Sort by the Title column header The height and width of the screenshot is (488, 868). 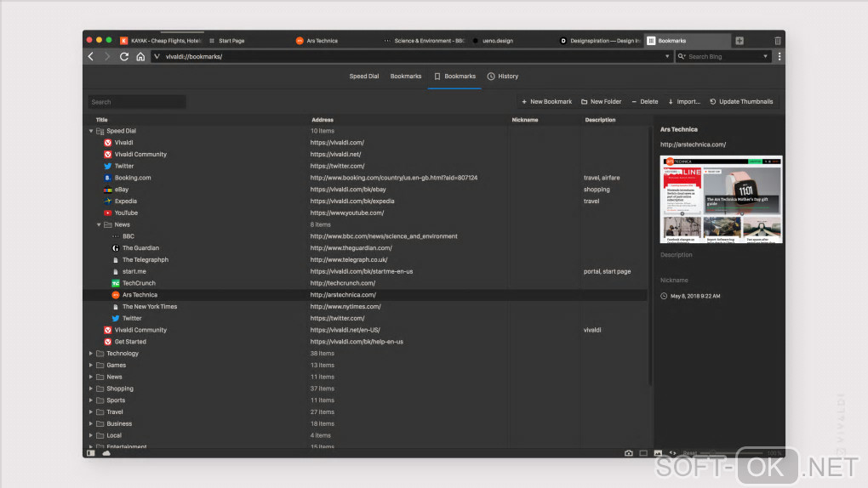tap(102, 120)
